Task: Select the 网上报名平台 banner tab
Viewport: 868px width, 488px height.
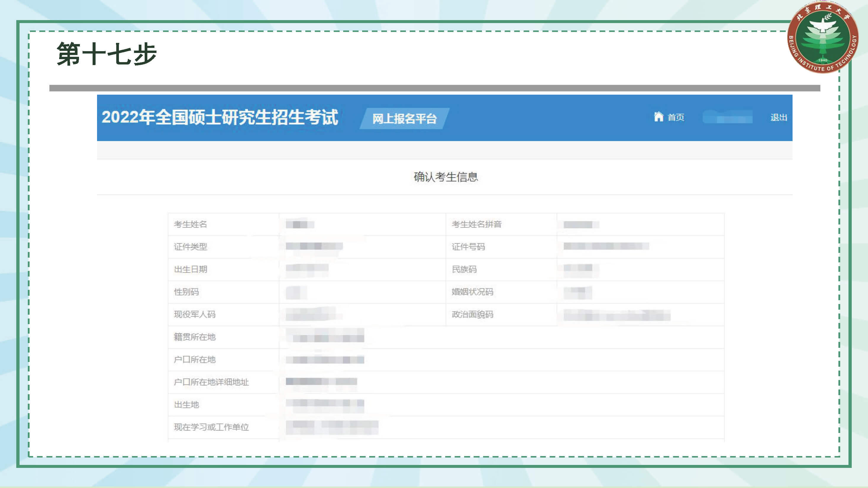Action: click(x=404, y=119)
